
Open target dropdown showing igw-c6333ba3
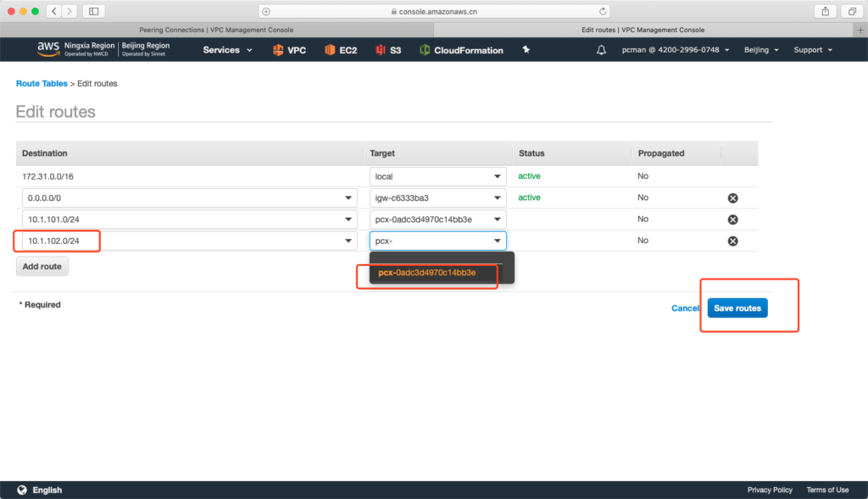(x=437, y=197)
